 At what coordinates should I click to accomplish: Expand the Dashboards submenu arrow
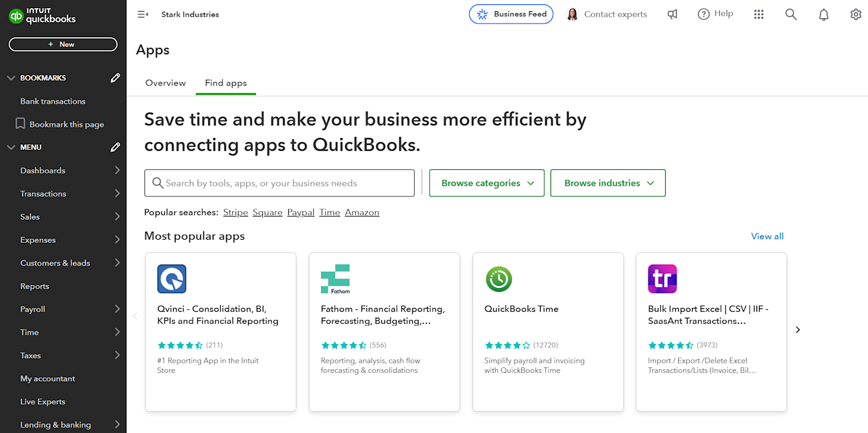tap(117, 170)
